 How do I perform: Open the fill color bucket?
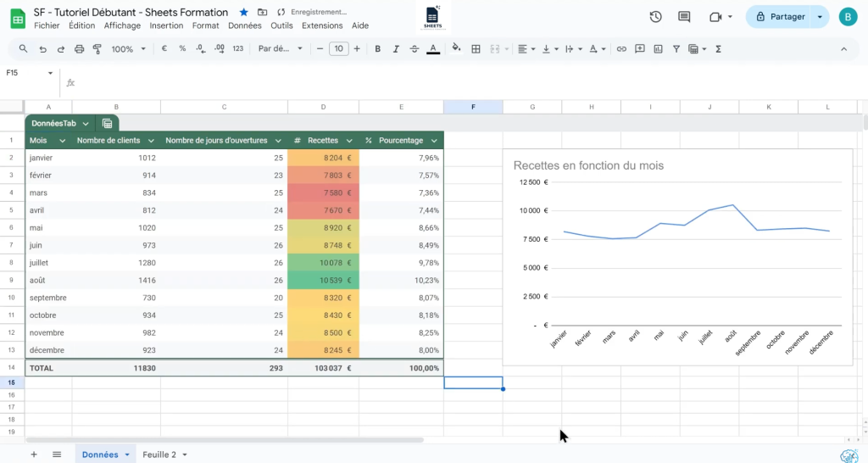point(456,48)
